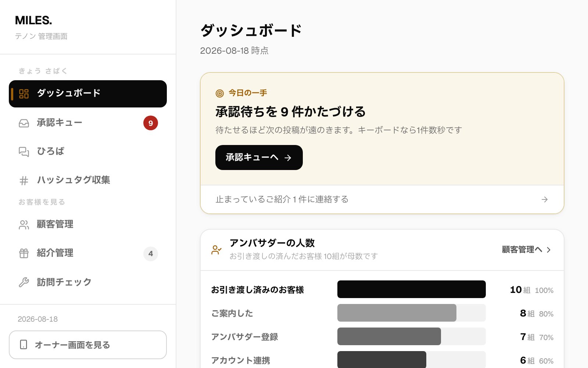Image resolution: width=588 pixels, height=368 pixels.
Task: Select ハッシュタグ収集 in the sidebar
Action: (88, 180)
